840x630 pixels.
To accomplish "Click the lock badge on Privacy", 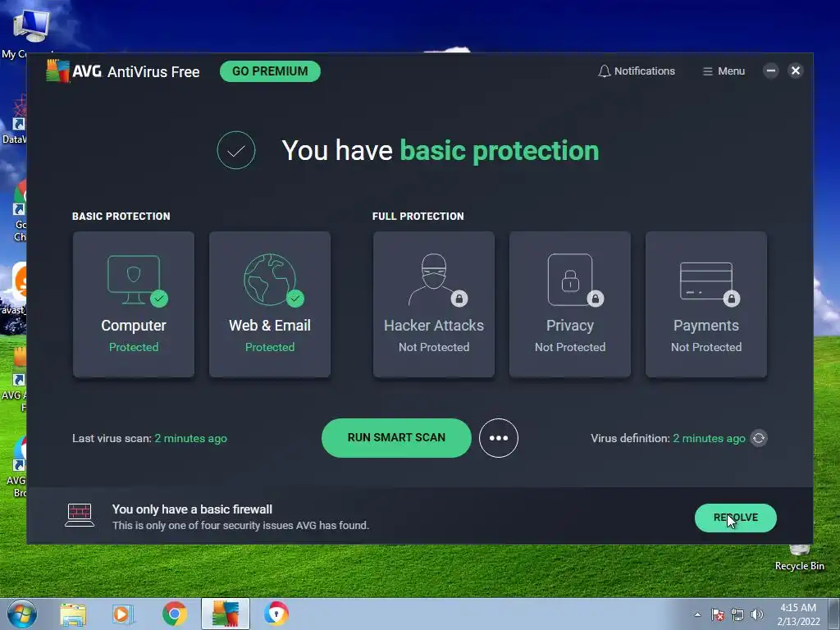I will click(596, 299).
